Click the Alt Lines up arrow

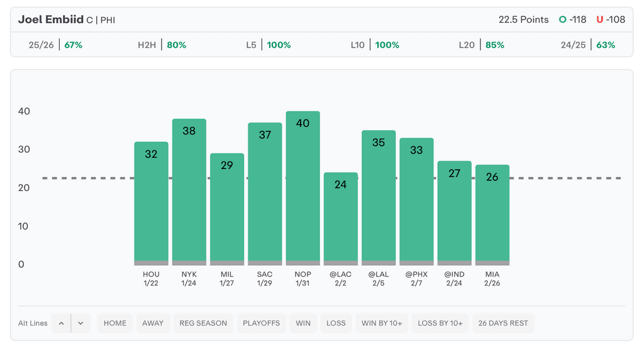pos(61,323)
